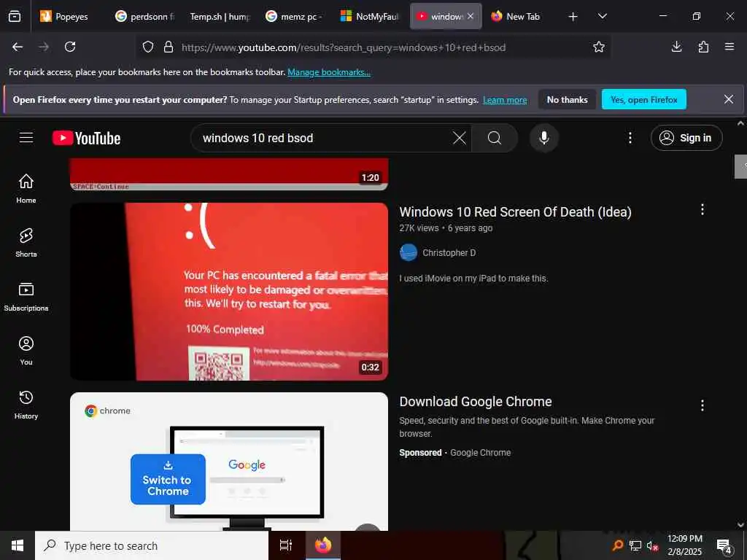
Task: Open options for Red Screen video
Action: point(702,209)
